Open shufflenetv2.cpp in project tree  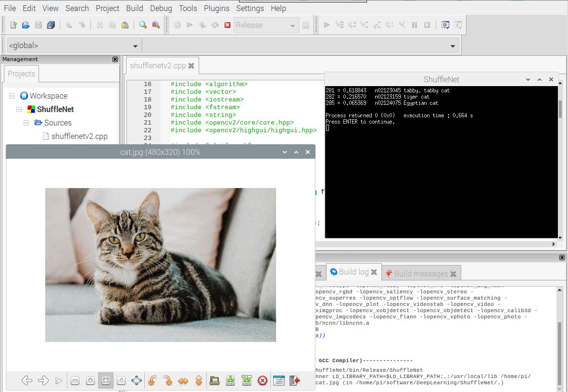pos(79,136)
